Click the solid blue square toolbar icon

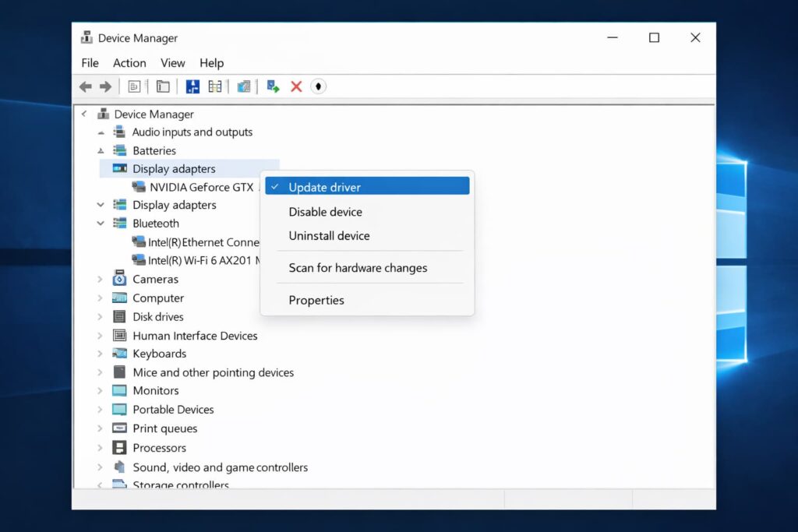click(192, 86)
